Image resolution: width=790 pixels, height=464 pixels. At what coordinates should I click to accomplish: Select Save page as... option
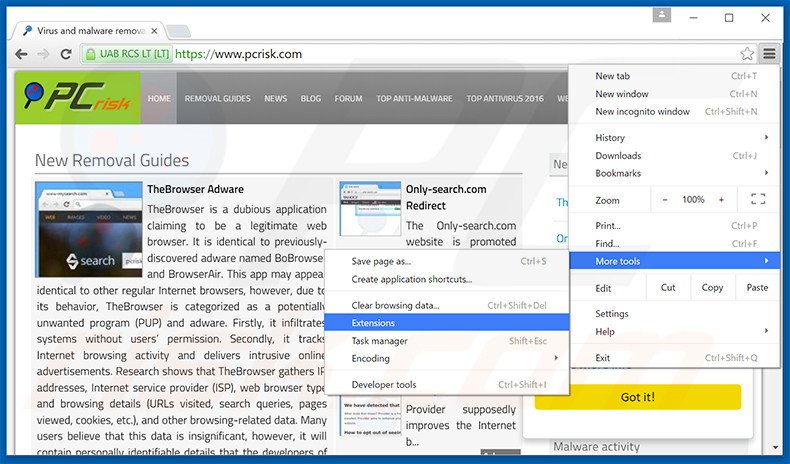coord(447,261)
